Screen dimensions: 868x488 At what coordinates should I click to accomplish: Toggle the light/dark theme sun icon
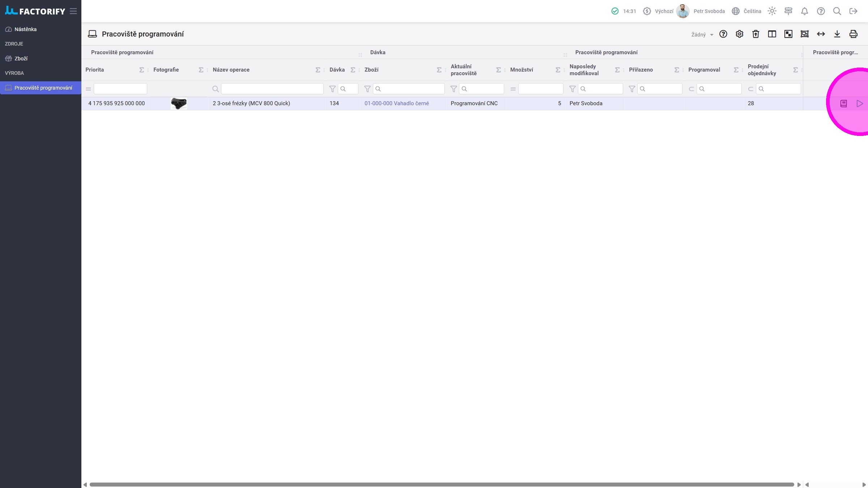(772, 11)
